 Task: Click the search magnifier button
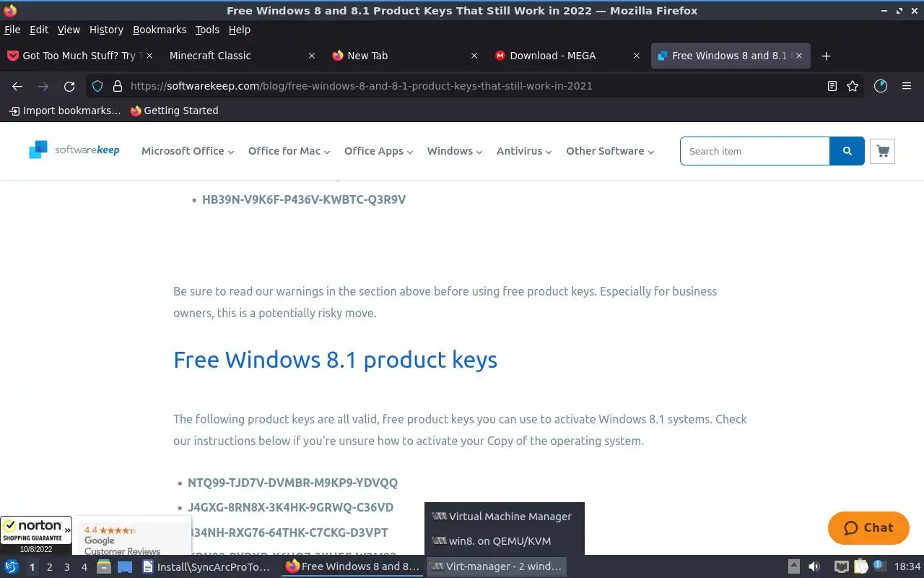[x=847, y=151]
